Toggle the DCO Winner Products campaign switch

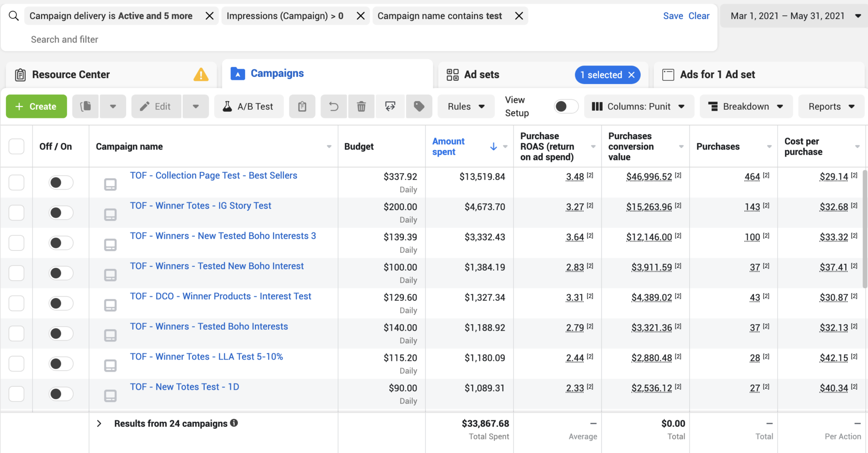click(x=61, y=304)
